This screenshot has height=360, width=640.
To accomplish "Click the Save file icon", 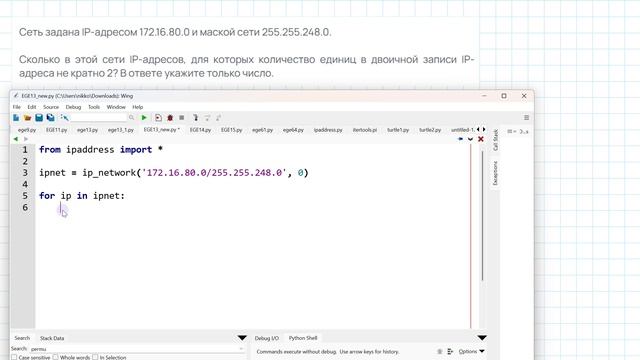I will [x=39, y=118].
